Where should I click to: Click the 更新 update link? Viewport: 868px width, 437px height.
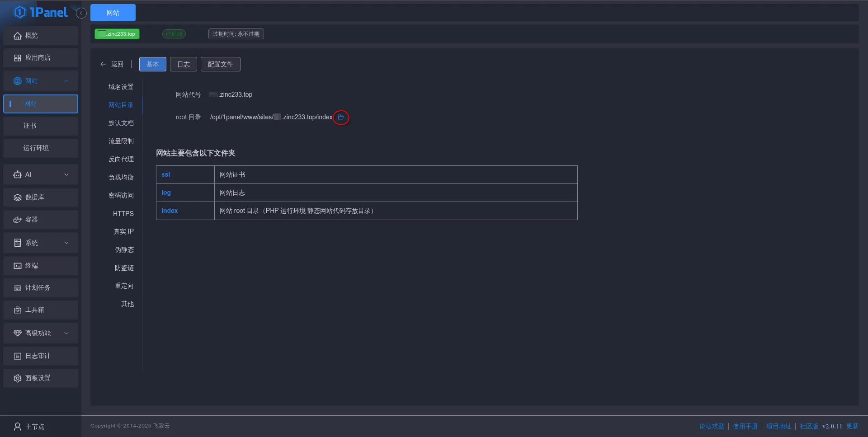[852, 426]
